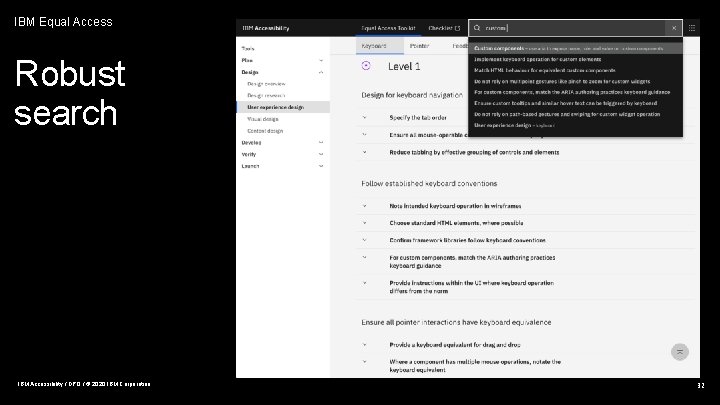Expand Where a component has multiple mouse operations
This screenshot has width=720, height=405.
pos(365,362)
